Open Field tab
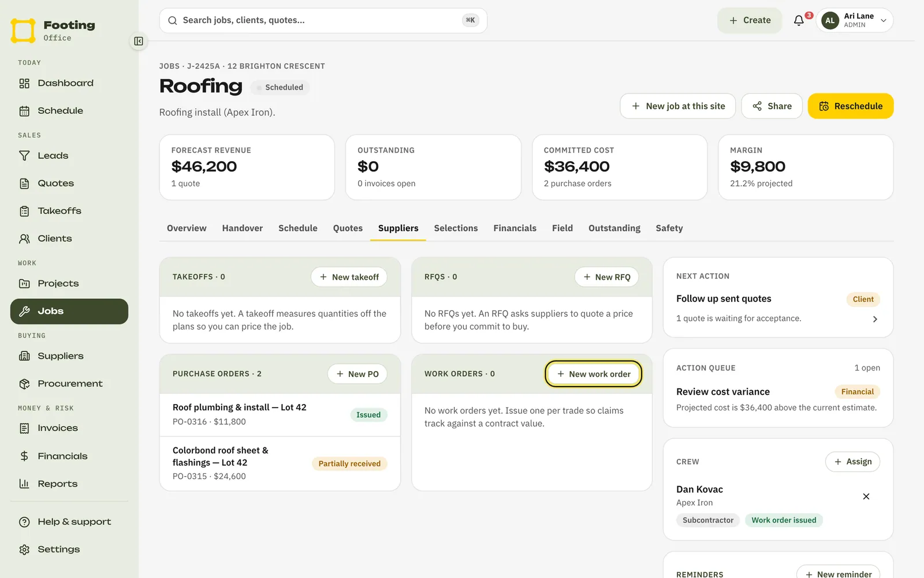 [x=562, y=228]
